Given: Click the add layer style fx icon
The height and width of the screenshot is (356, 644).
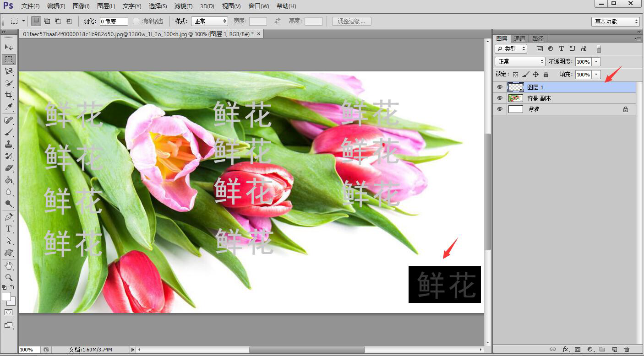Looking at the screenshot, I should pyautogui.click(x=565, y=350).
